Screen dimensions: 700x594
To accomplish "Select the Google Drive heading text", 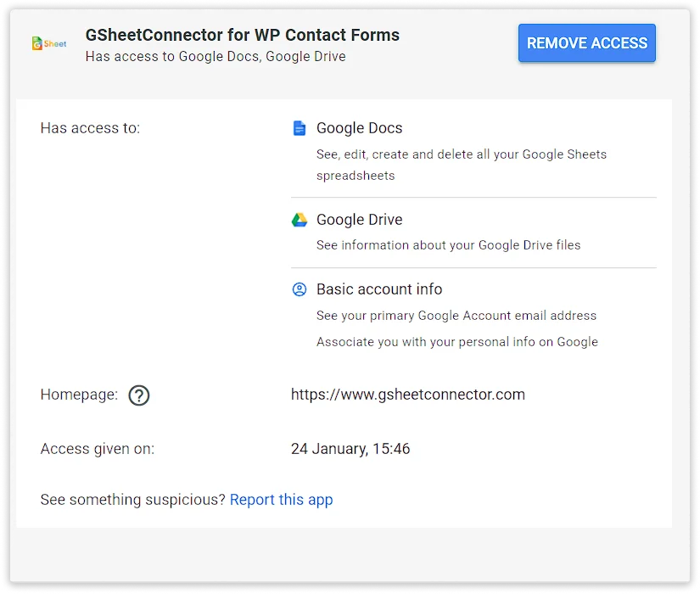I will click(x=359, y=220).
